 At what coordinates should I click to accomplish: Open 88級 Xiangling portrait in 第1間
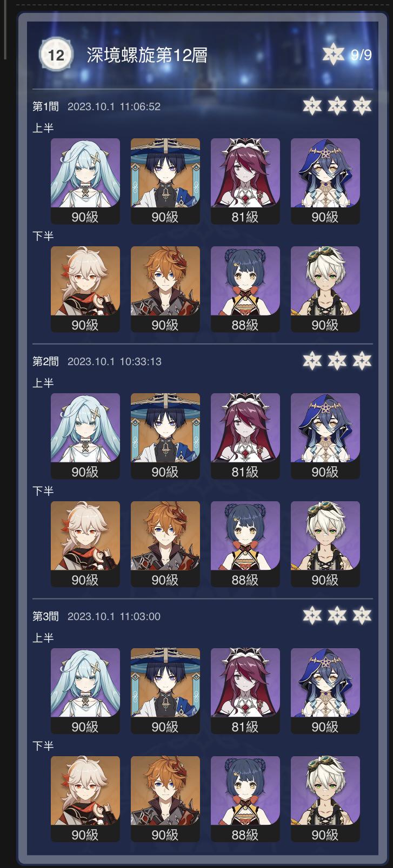tap(245, 289)
